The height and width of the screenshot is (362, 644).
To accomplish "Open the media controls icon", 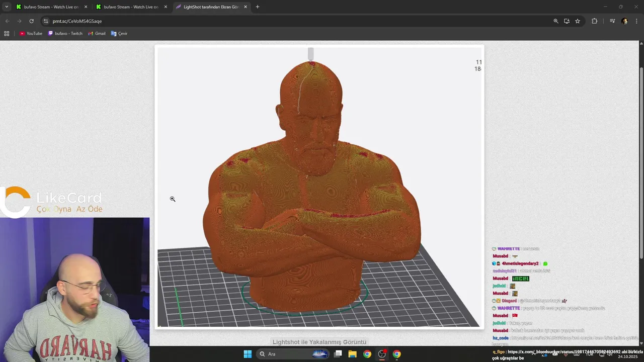I will 612,21.
